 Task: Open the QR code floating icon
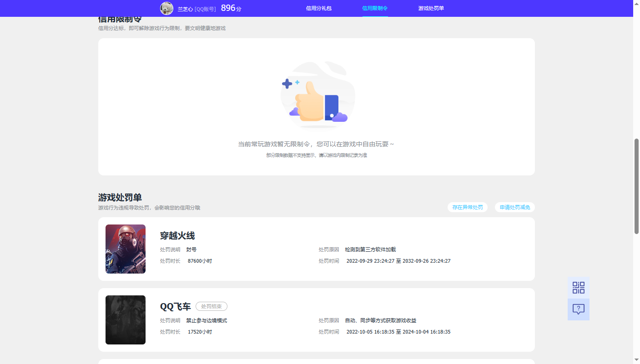(x=579, y=288)
